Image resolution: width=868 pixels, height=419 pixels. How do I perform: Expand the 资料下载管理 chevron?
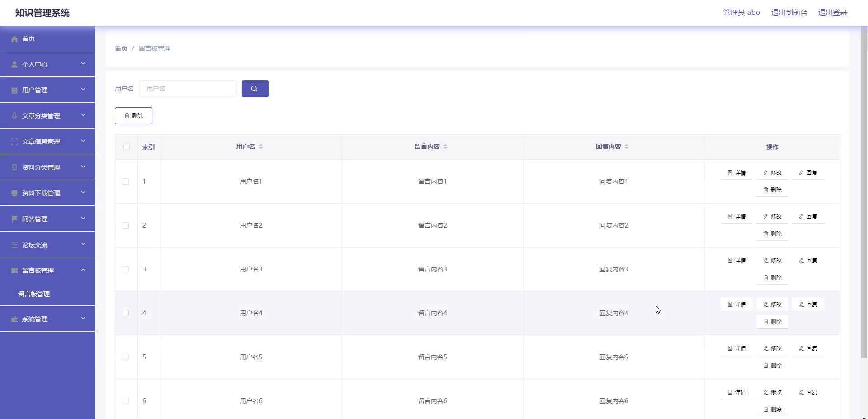(83, 192)
